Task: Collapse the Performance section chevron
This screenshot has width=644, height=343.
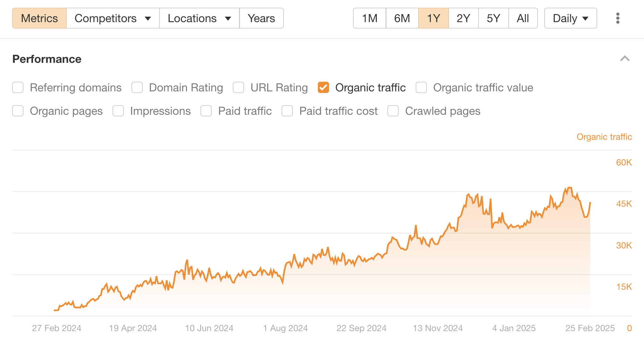Action: coord(625,59)
